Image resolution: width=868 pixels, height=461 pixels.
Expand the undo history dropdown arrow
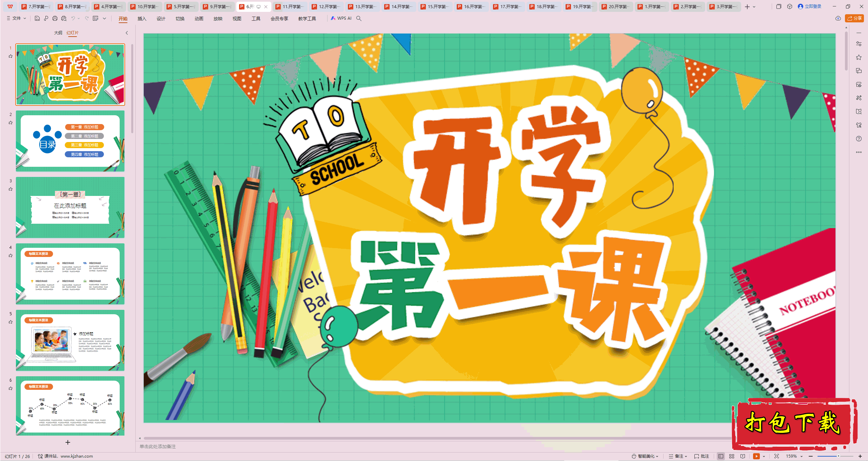tap(79, 18)
